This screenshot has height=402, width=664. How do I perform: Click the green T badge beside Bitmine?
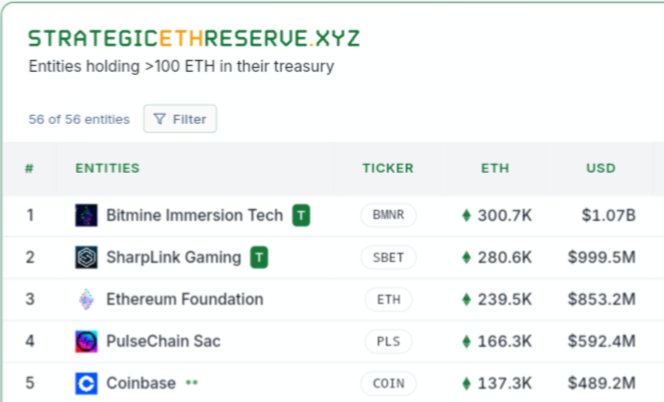point(301,215)
